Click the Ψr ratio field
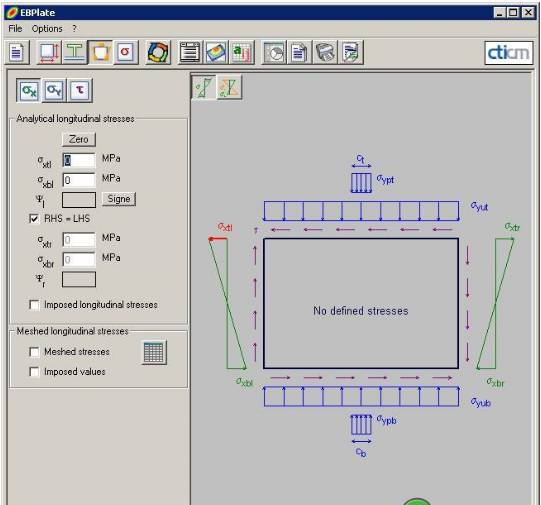This screenshot has height=505, width=541. point(79,279)
